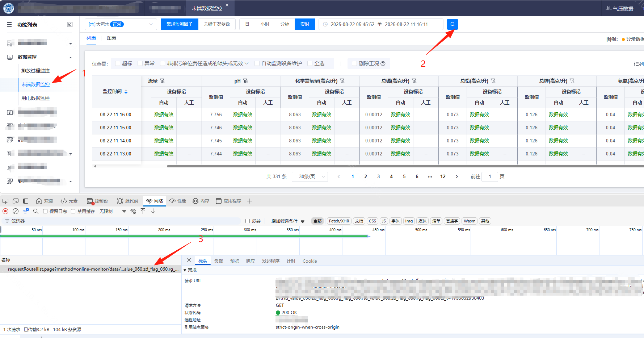Check the 自动监测设备维护 checkbox
Image resolution: width=644 pixels, height=338 pixels.
click(257, 63)
